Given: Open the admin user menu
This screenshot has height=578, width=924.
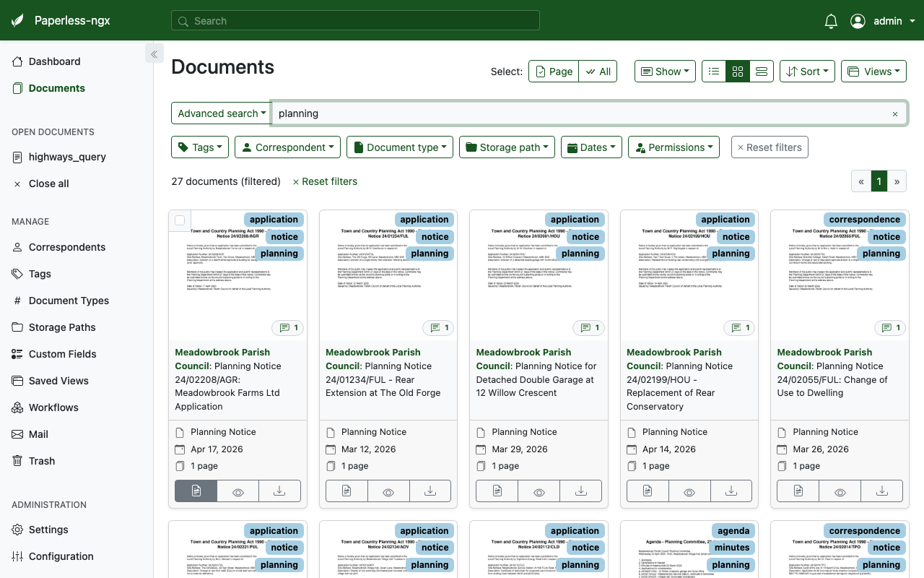Looking at the screenshot, I should [x=883, y=21].
